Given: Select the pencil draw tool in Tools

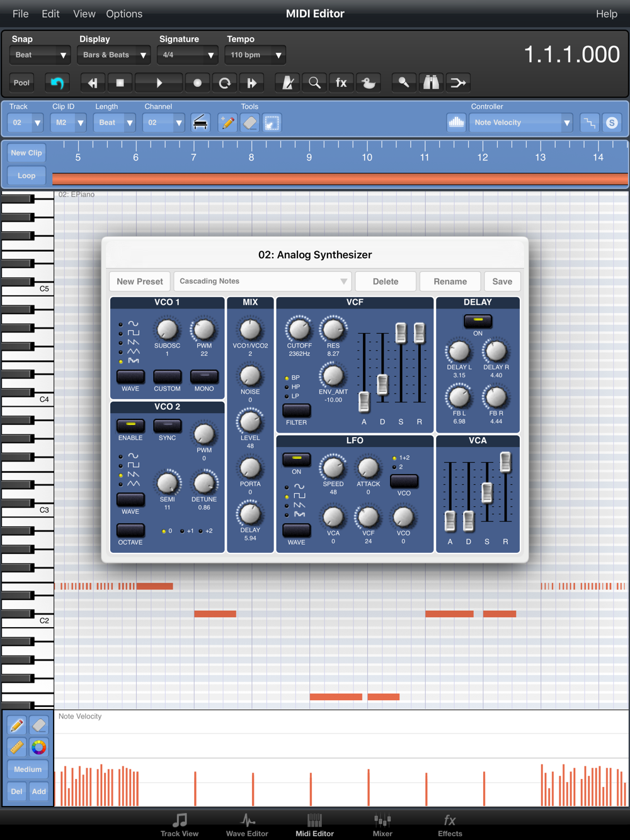Looking at the screenshot, I should point(227,123).
